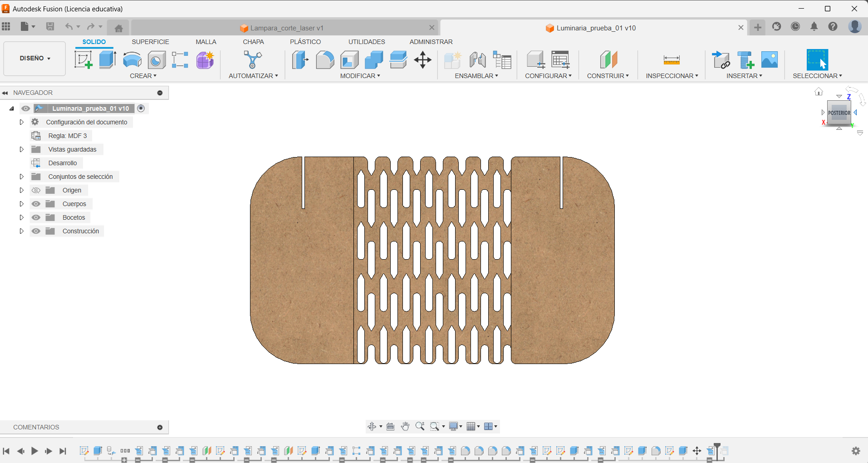This screenshot has height=463, width=868.
Task: Toggle the activate radio button on root component
Action: coord(141,108)
